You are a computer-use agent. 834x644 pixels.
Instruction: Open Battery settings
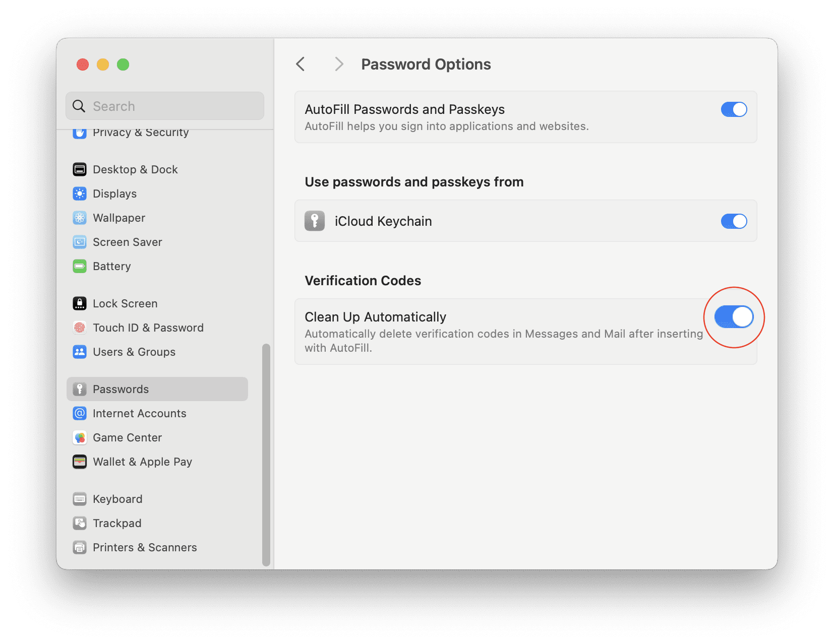(111, 266)
